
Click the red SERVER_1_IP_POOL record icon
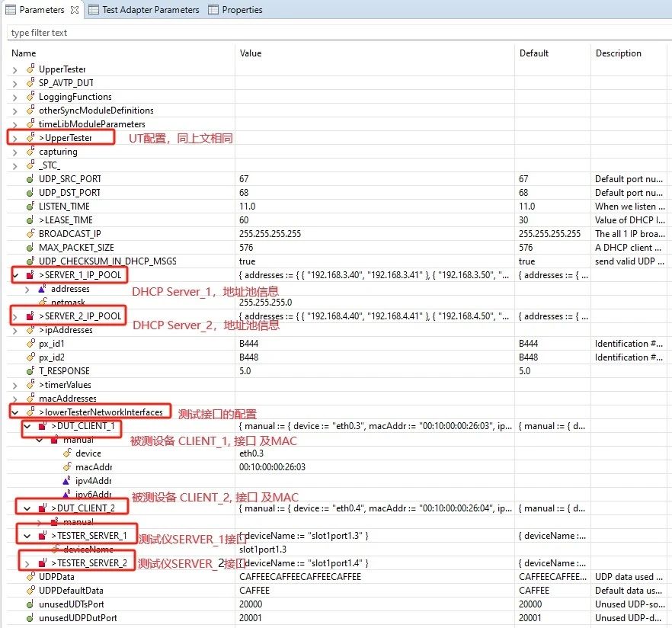tap(30, 274)
